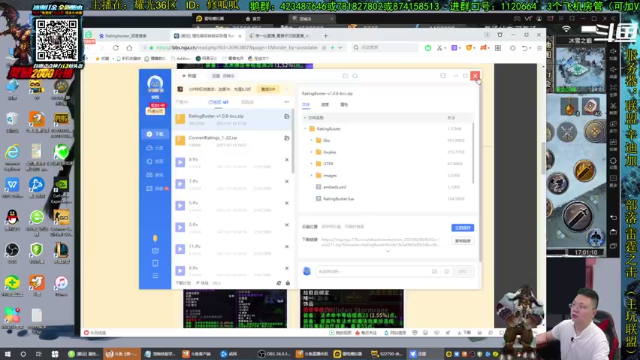640x360 pixels.
Task: Remove the 8.flv entry with its X
Action: pyautogui.click(x=287, y=160)
